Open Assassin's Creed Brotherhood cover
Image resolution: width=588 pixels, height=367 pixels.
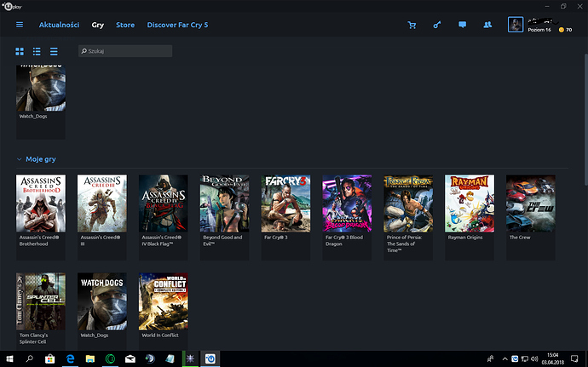click(x=41, y=204)
